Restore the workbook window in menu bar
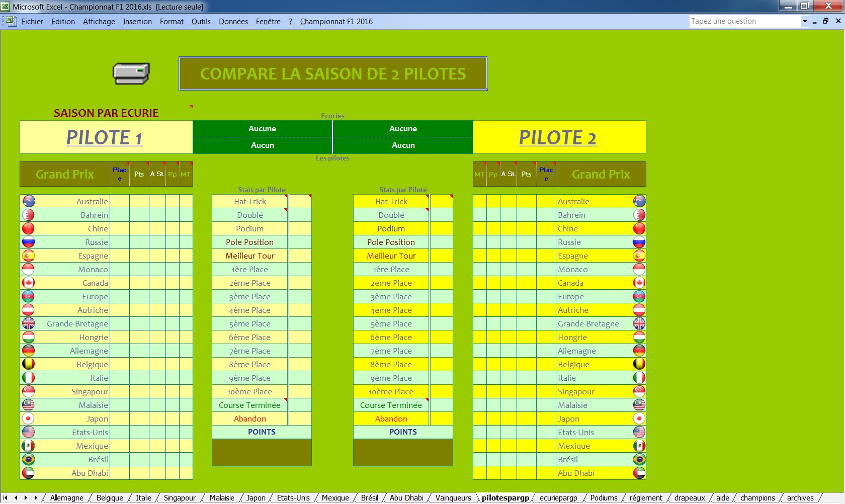This screenshot has width=845, height=504. click(x=825, y=21)
